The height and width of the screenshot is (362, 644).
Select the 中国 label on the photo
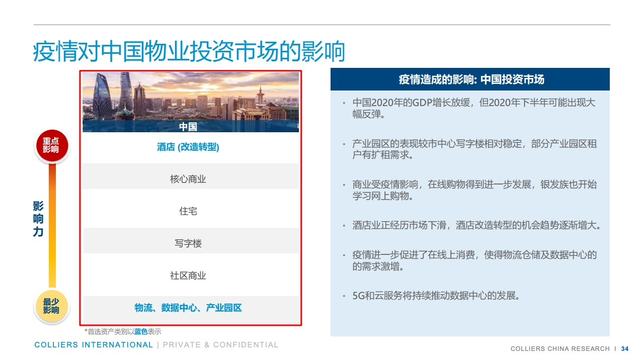[x=188, y=127]
